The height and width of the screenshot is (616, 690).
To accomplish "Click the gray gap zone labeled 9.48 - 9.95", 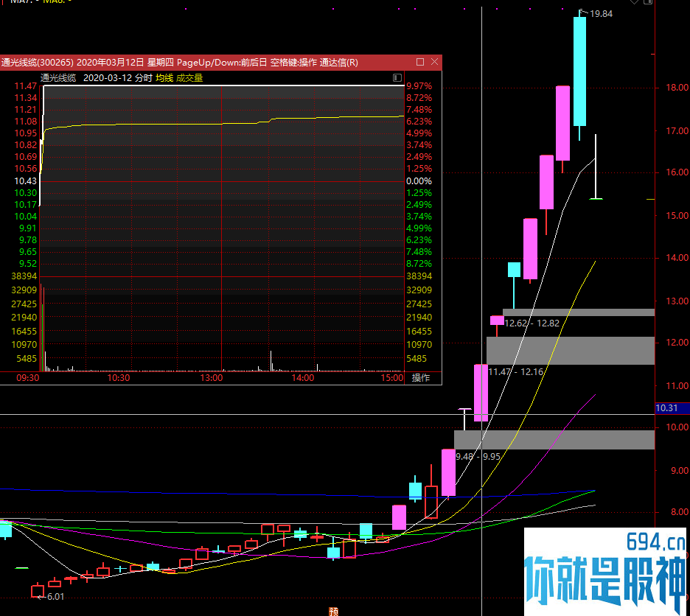I will 554,440.
